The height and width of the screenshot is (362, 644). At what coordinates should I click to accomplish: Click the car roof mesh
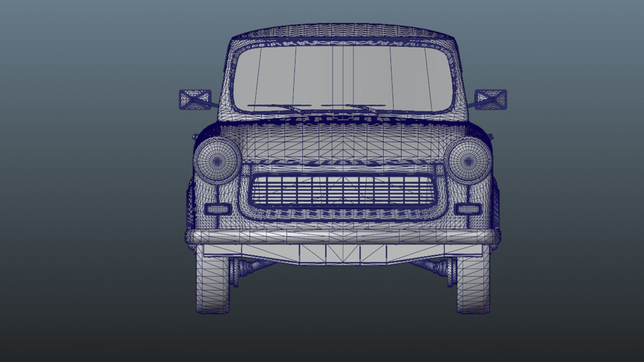point(343,31)
